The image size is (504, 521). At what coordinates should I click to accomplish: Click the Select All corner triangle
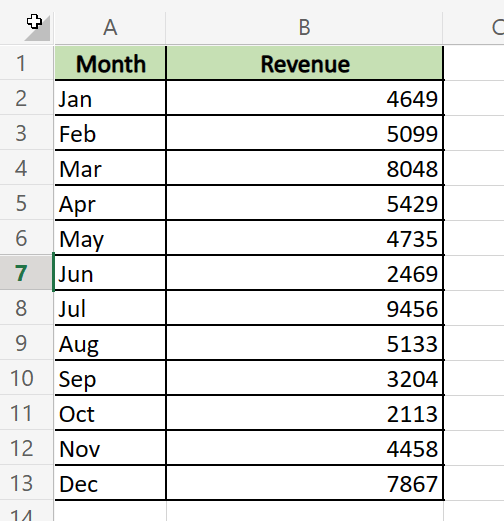tap(37, 28)
